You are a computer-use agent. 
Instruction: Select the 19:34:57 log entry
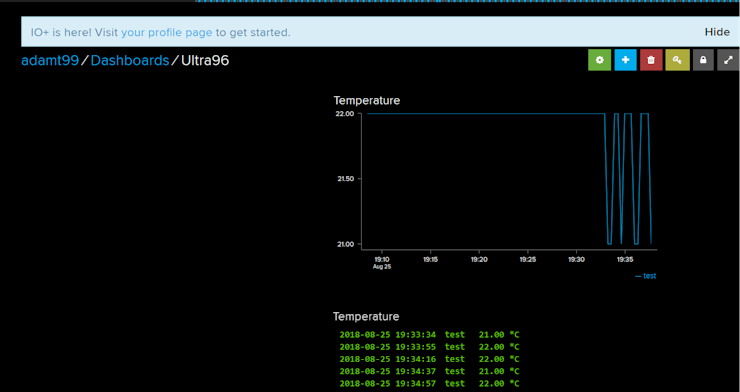tap(429, 384)
